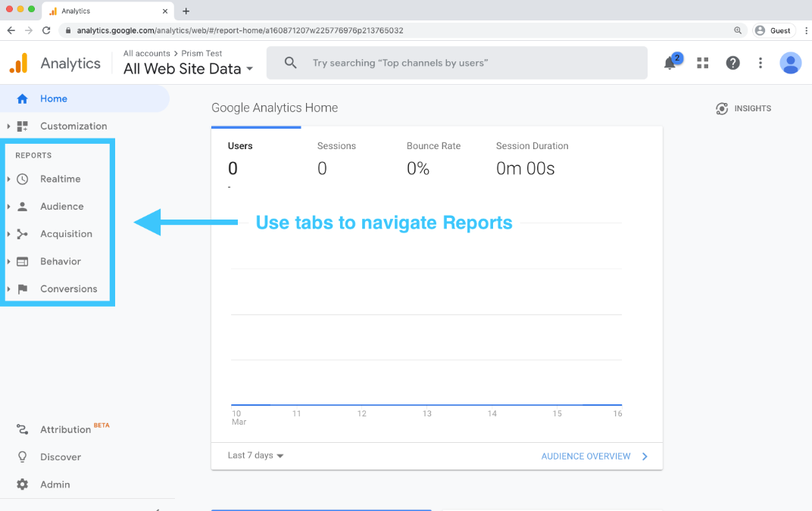Click browser forward arrow

[29, 30]
